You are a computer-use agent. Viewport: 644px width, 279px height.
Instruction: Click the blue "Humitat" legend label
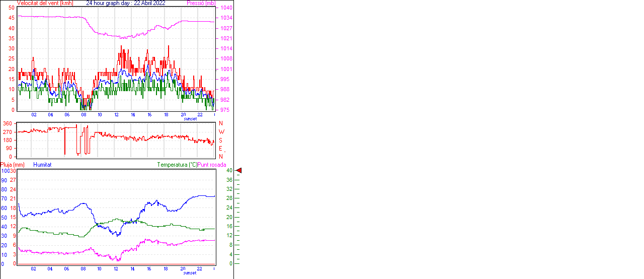click(42, 165)
